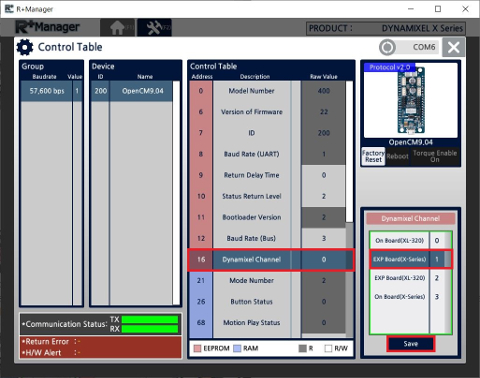Click the Return Delay Time raw value
The height and width of the screenshot is (378, 480).
[323, 175]
